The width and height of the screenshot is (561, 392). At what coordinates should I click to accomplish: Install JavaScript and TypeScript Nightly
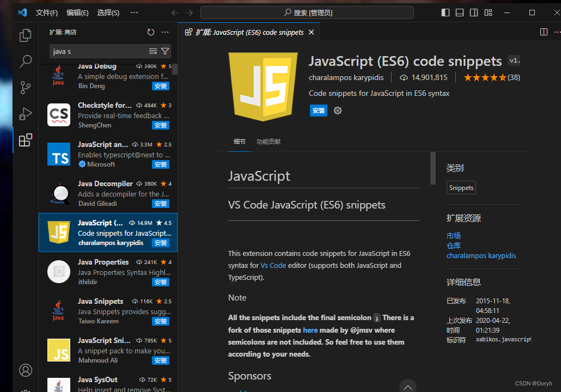click(x=161, y=164)
